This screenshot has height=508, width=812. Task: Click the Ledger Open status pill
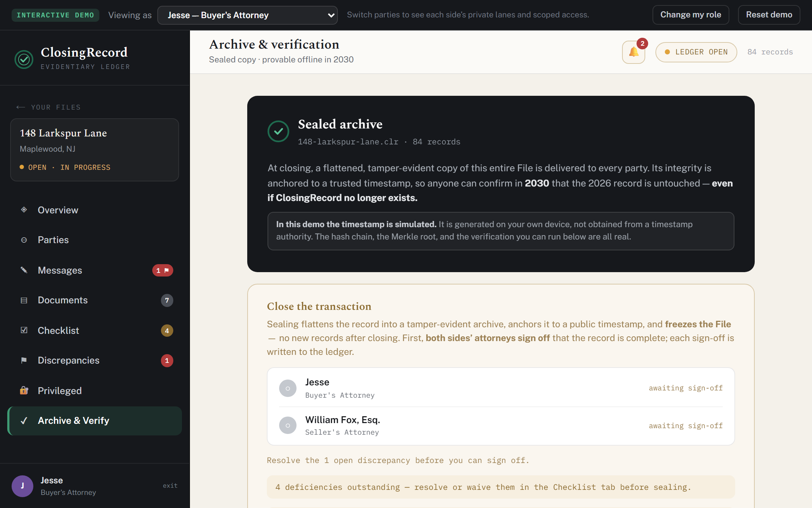(x=696, y=52)
